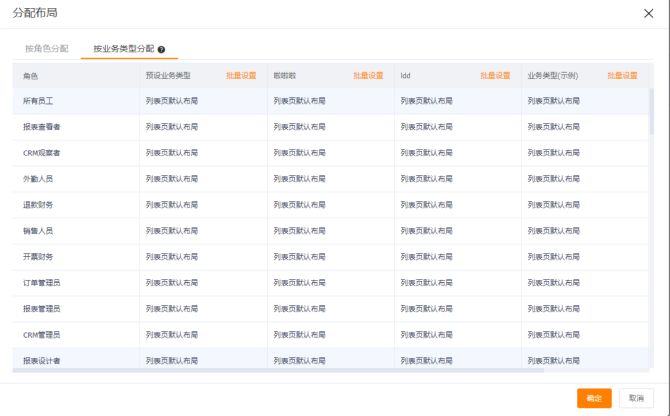Open 业务类型(示例) layout dropdown for 外勤人员
The width and height of the screenshot is (670, 416).
[582, 179]
